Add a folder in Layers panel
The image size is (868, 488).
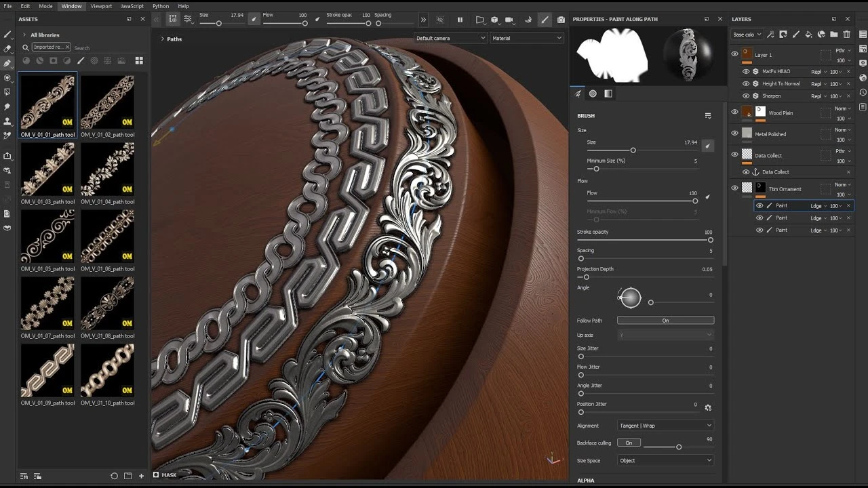[834, 34]
